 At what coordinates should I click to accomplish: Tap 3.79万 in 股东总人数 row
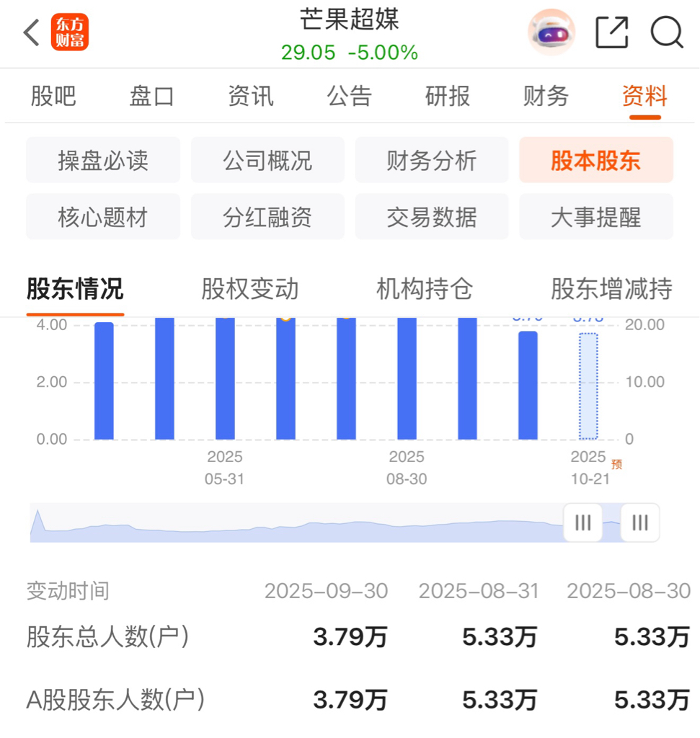pos(350,637)
